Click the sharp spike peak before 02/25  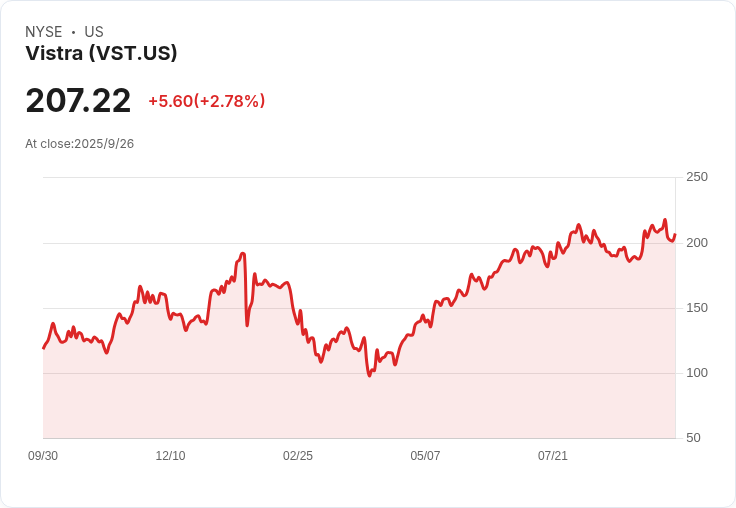[243, 254]
